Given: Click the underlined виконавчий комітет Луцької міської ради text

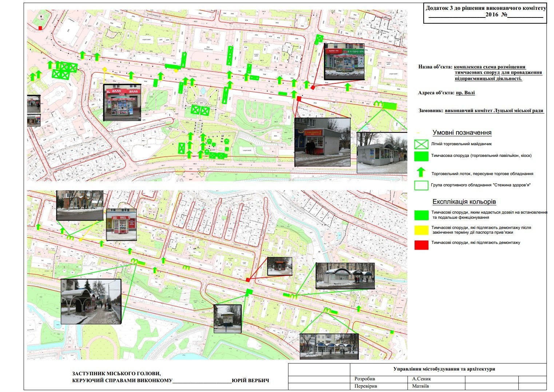Looking at the screenshot, I should pos(494,111).
